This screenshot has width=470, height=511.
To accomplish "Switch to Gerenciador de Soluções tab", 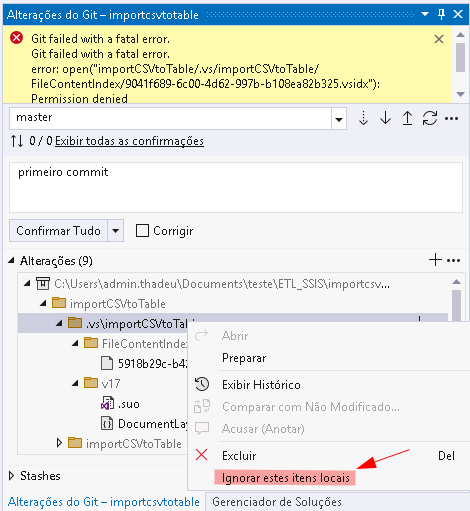I will coord(277,502).
